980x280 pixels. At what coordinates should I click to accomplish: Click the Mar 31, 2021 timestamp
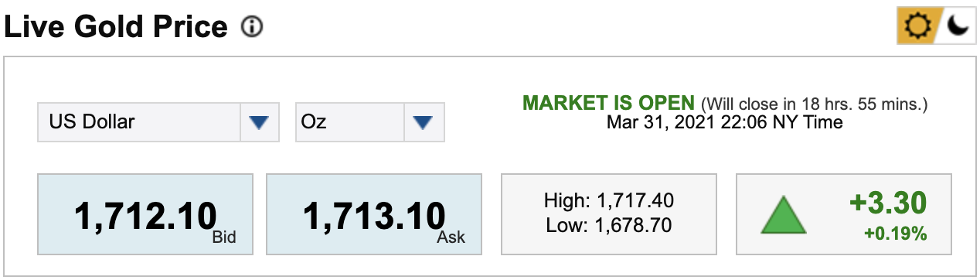click(725, 122)
